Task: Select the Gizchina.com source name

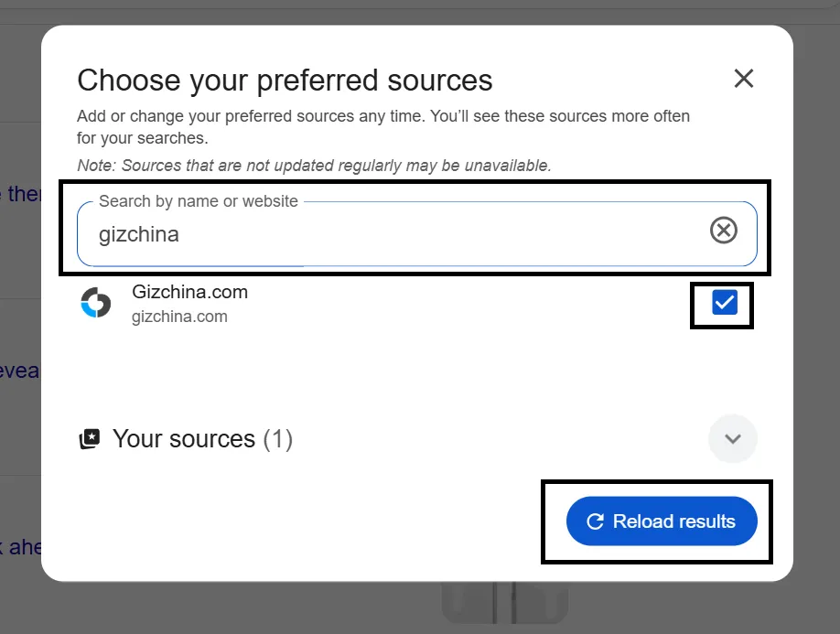Action: pyautogui.click(x=189, y=293)
